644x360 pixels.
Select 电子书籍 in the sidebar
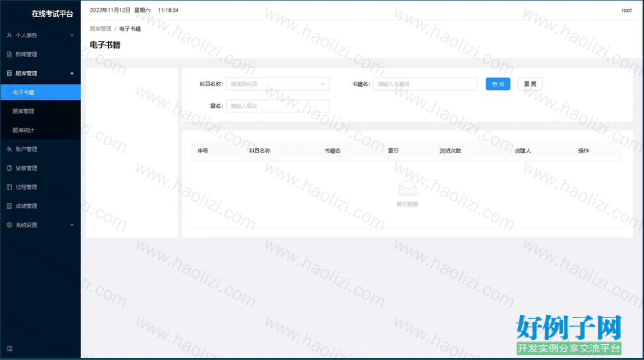(40, 93)
